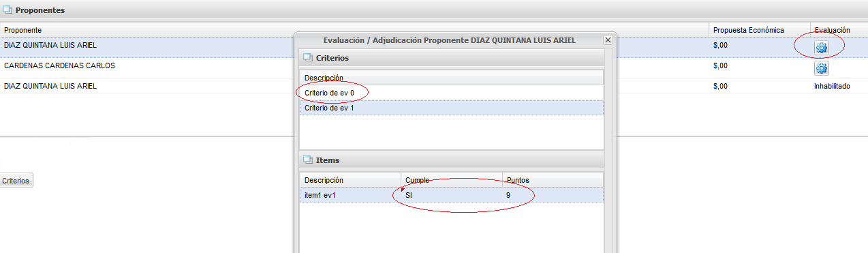
Task: Click the Criterios panel header icon
Action: pyautogui.click(x=307, y=58)
